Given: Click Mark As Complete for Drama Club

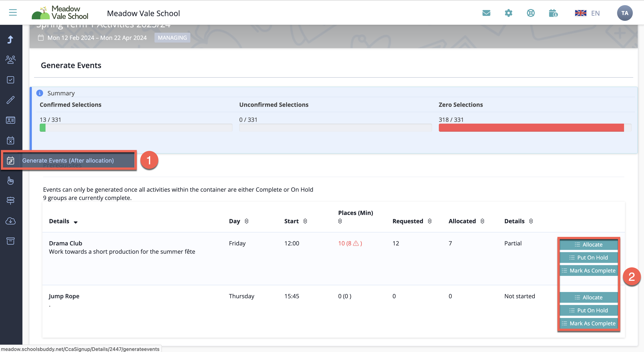Looking at the screenshot, I should 589,270.
